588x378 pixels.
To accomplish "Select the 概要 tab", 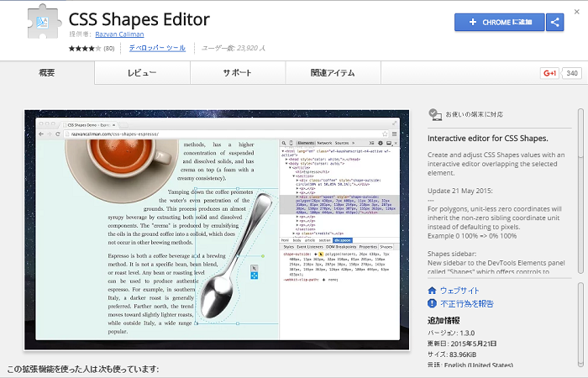I will point(47,73).
